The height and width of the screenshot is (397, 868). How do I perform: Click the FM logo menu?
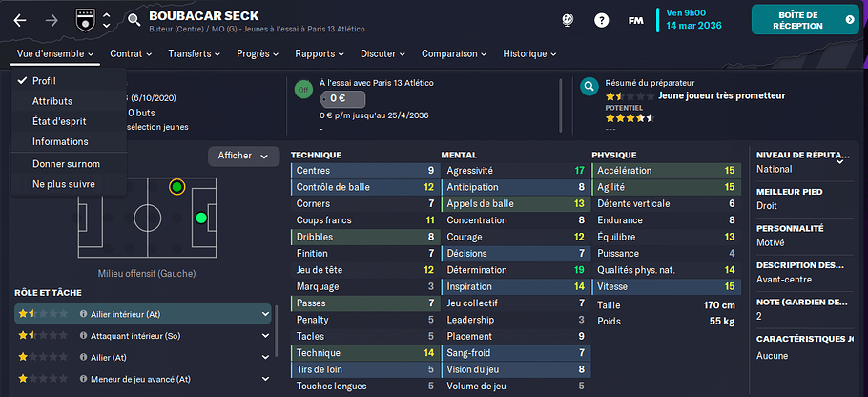pos(635,20)
